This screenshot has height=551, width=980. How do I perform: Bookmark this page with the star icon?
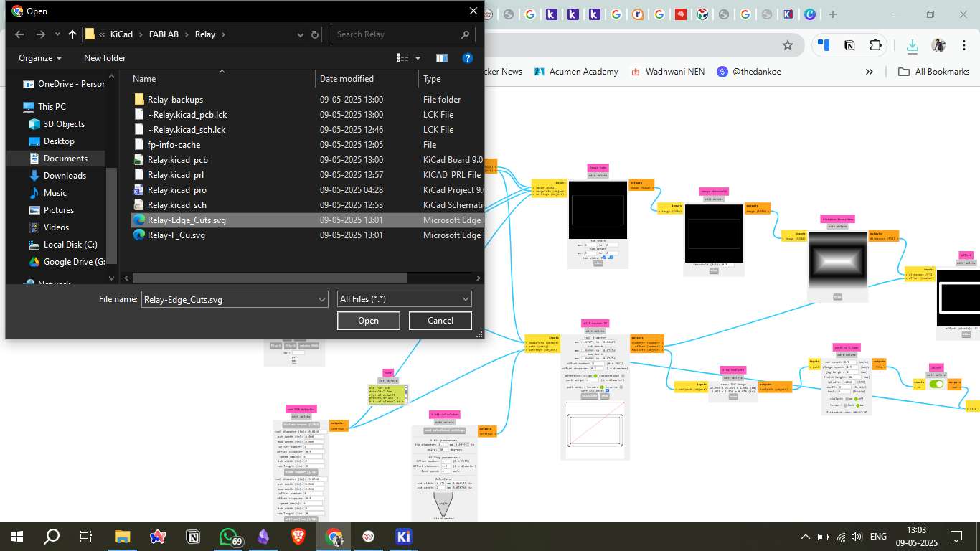pyautogui.click(x=787, y=45)
